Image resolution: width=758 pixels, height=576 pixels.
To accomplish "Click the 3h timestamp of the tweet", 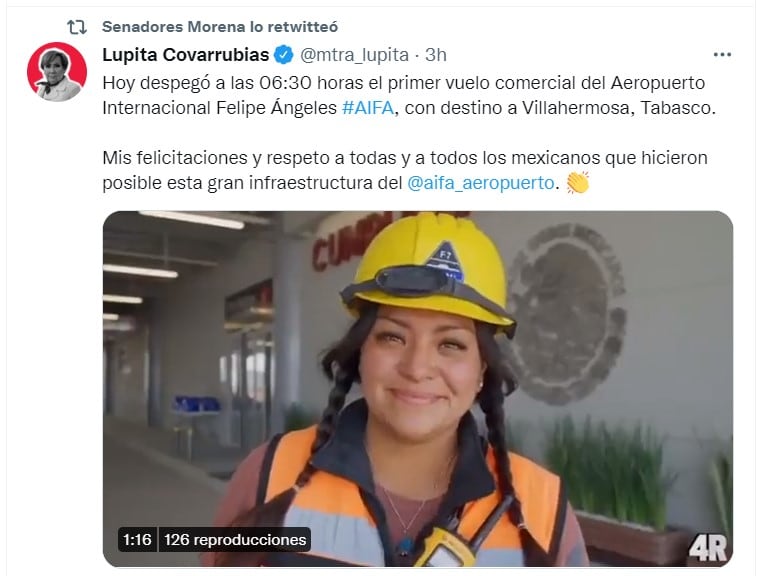I will (x=436, y=55).
